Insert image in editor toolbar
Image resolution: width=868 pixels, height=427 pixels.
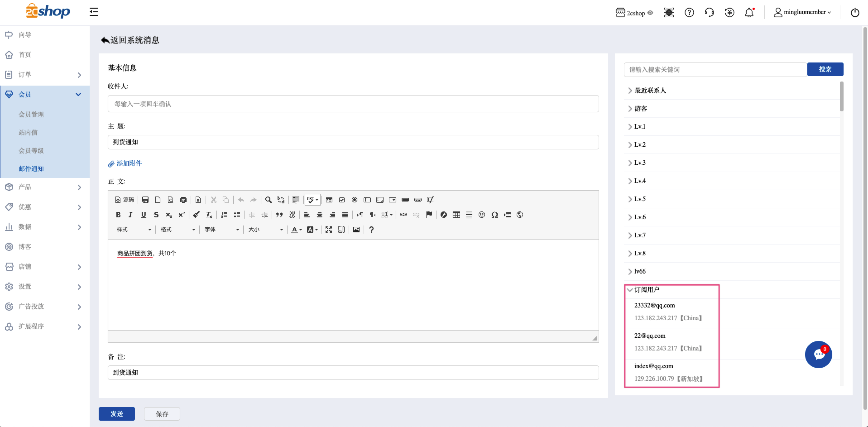pyautogui.click(x=356, y=230)
